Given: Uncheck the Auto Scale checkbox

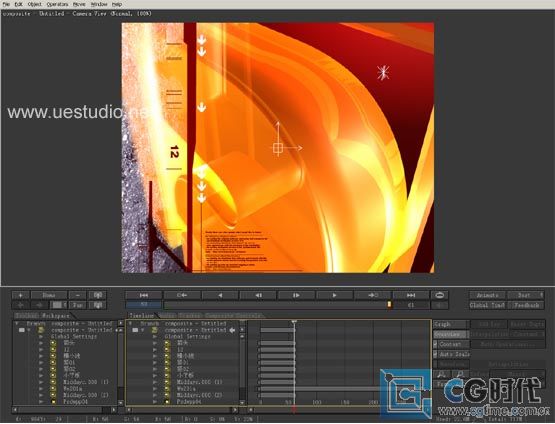Looking at the screenshot, I should pos(435,354).
